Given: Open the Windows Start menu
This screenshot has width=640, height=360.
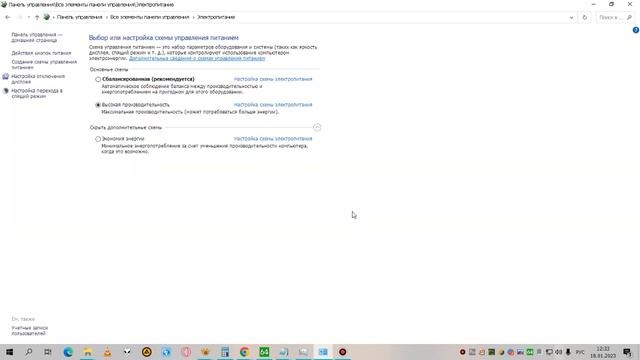Looking at the screenshot, I should [9, 352].
